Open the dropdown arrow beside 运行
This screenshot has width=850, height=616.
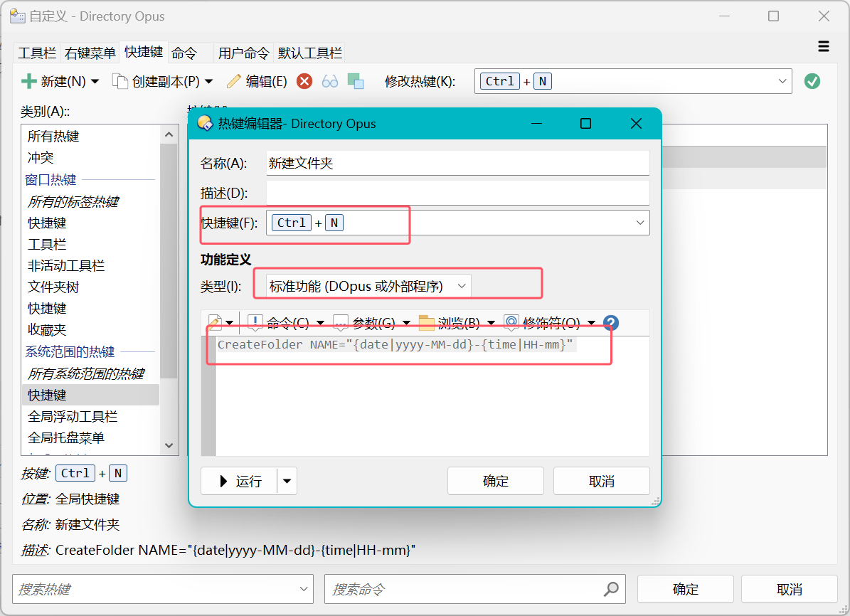coord(287,481)
